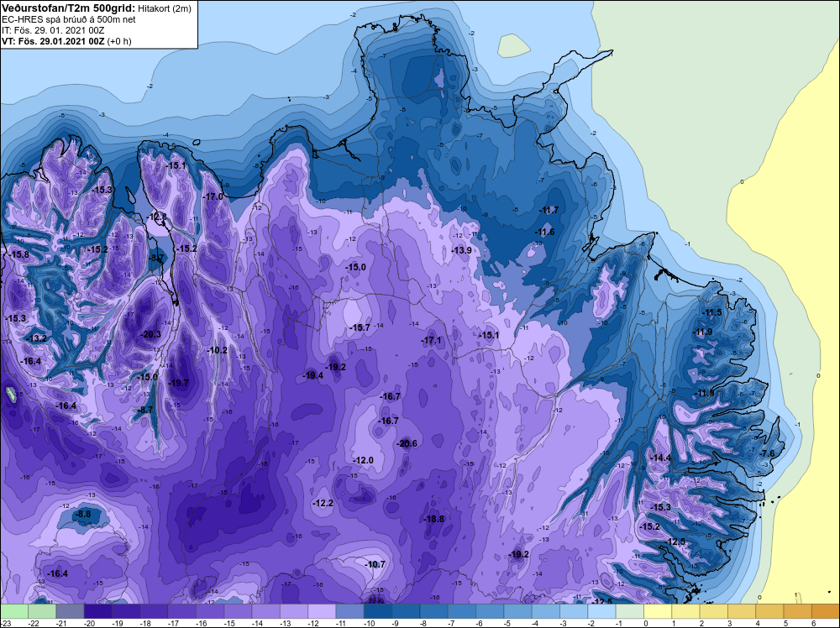840x628 pixels.
Task: Click the light blue legend swatch labeled -3
Action: click(574, 611)
